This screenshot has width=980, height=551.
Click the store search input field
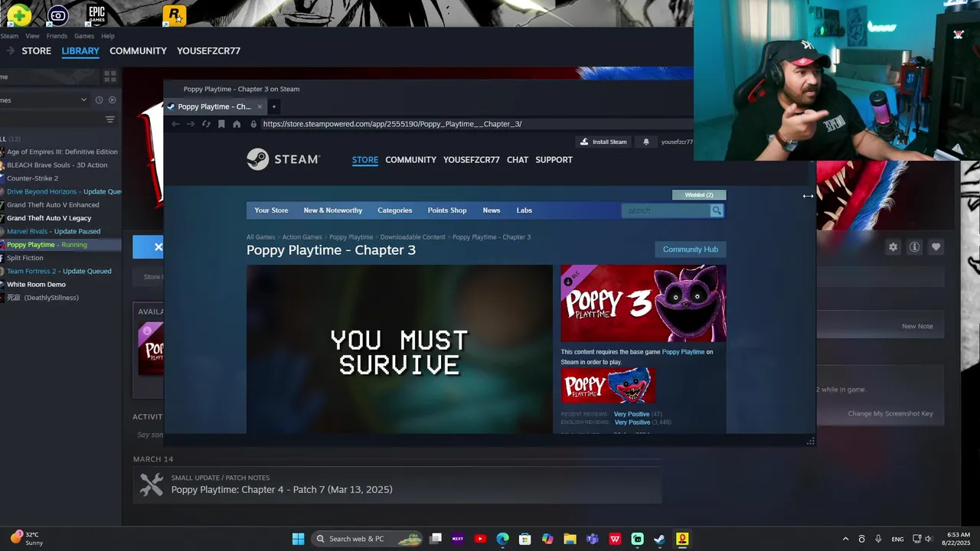[x=666, y=210]
